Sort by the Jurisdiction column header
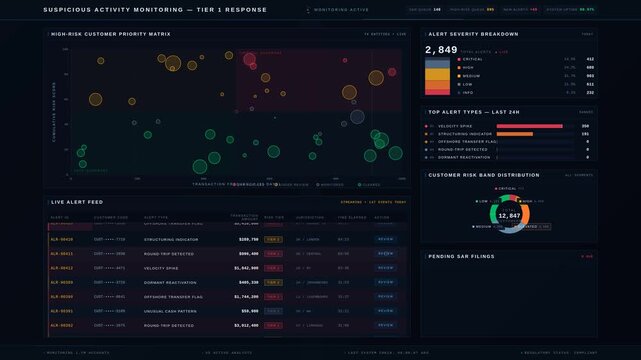Viewport: 641px width, 360px height. pyautogui.click(x=310, y=217)
